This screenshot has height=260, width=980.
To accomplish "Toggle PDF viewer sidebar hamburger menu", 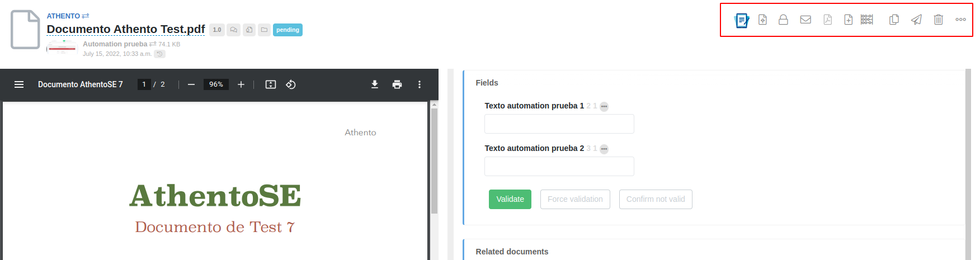I will pyautogui.click(x=19, y=84).
